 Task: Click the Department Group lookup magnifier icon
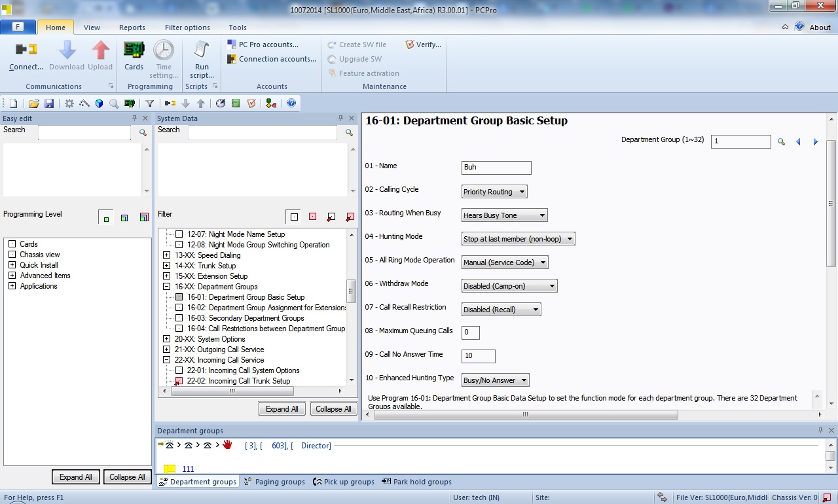click(x=781, y=141)
